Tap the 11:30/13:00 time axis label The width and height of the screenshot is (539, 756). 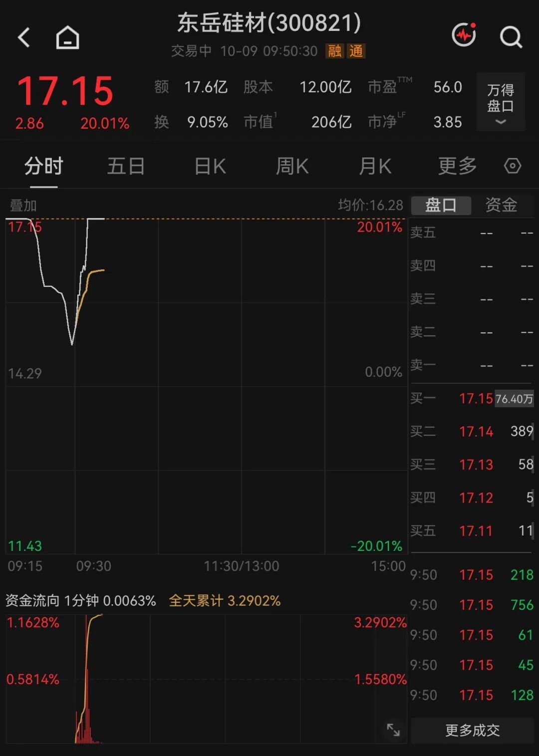point(242,566)
